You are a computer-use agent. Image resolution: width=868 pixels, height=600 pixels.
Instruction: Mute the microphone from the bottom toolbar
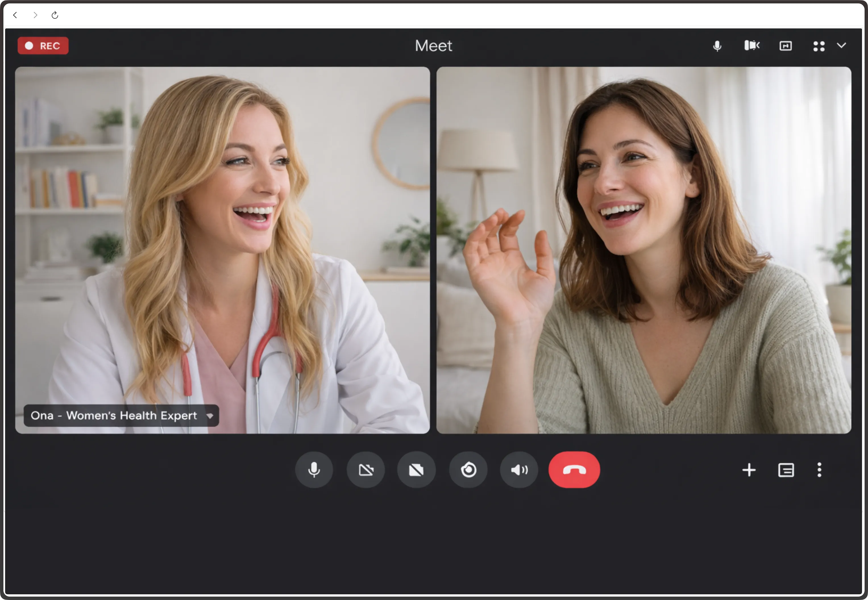(x=314, y=470)
